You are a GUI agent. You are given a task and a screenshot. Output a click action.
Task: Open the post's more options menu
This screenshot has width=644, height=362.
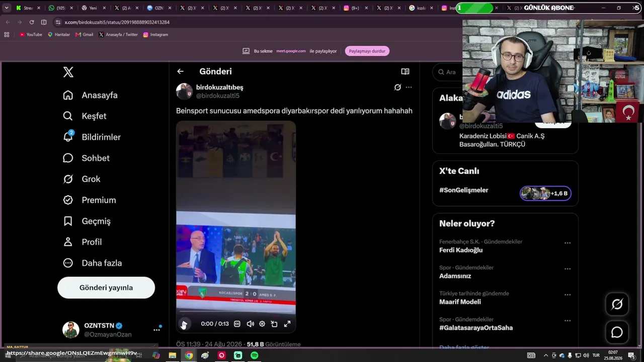(x=409, y=87)
